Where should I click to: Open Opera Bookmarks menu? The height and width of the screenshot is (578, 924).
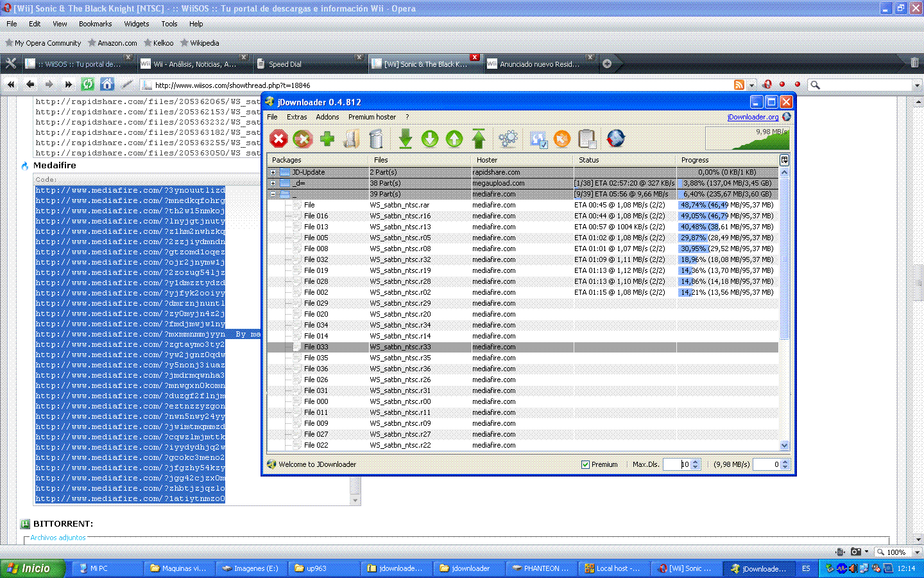click(x=95, y=24)
